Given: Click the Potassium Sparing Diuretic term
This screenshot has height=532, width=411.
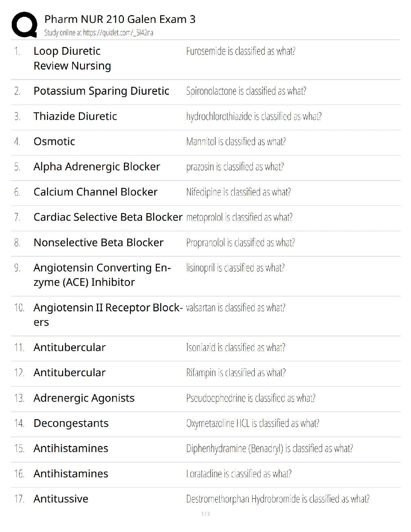Looking at the screenshot, I should [x=101, y=91].
